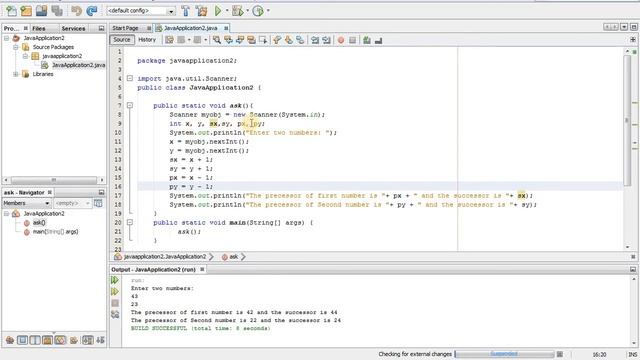Collapse the Source Packages tree node
Viewport: 640px width, 360px height.
click(16, 47)
